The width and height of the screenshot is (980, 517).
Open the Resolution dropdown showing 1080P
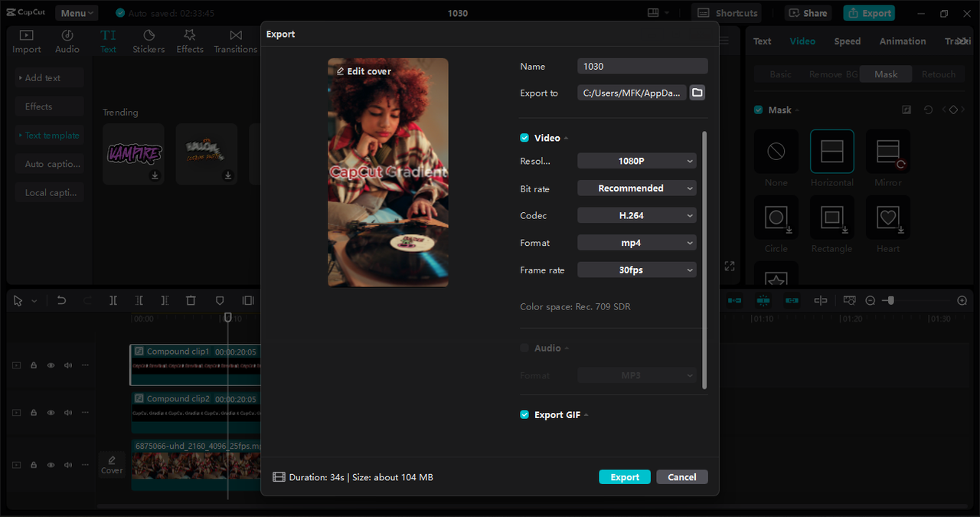click(637, 161)
